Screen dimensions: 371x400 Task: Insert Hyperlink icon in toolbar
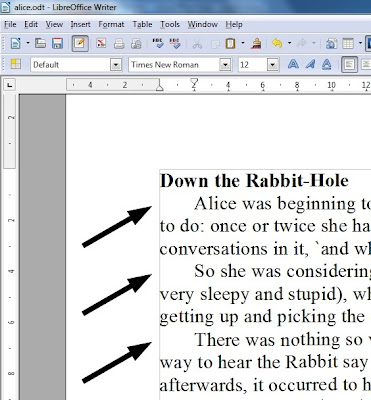point(331,43)
